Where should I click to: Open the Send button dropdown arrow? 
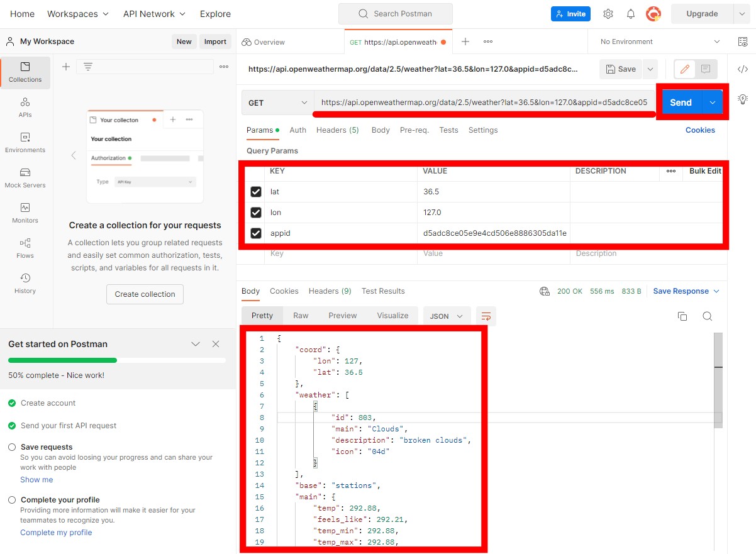click(712, 102)
